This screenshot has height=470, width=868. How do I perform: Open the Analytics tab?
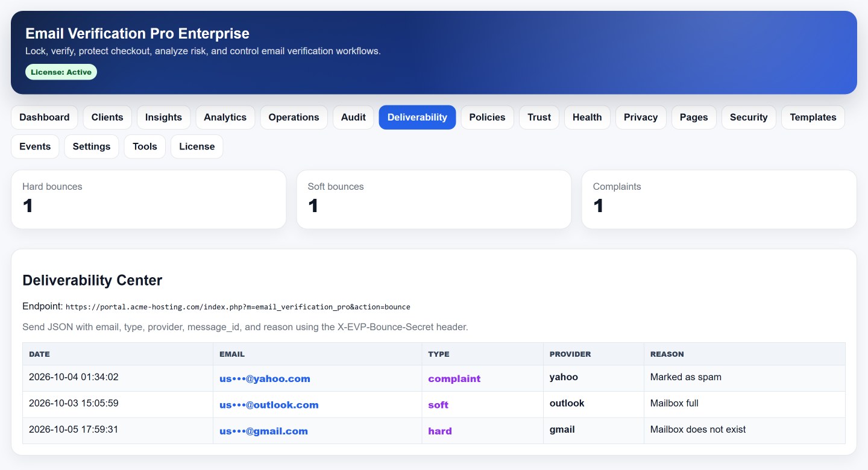click(x=225, y=117)
